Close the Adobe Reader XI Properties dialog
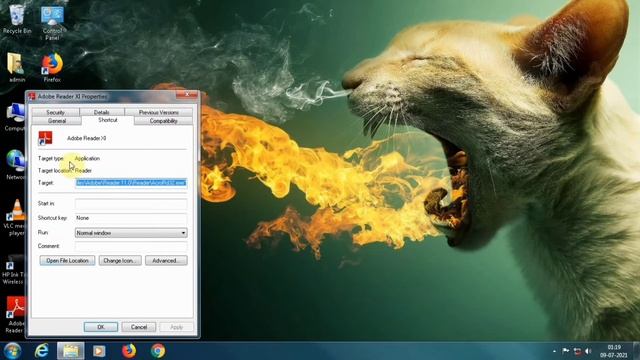 (x=187, y=95)
